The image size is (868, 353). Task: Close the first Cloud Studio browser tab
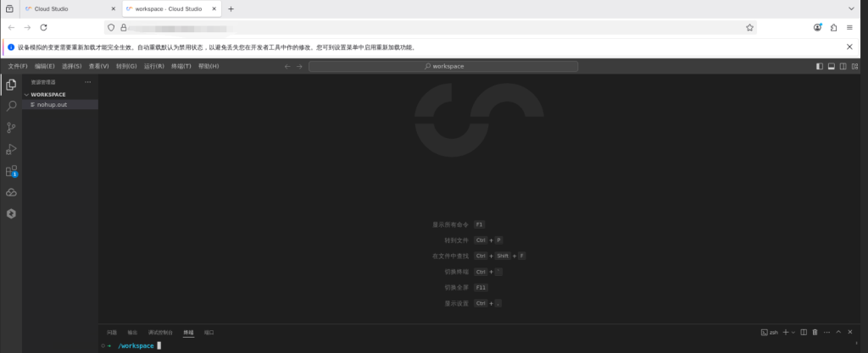click(x=113, y=8)
